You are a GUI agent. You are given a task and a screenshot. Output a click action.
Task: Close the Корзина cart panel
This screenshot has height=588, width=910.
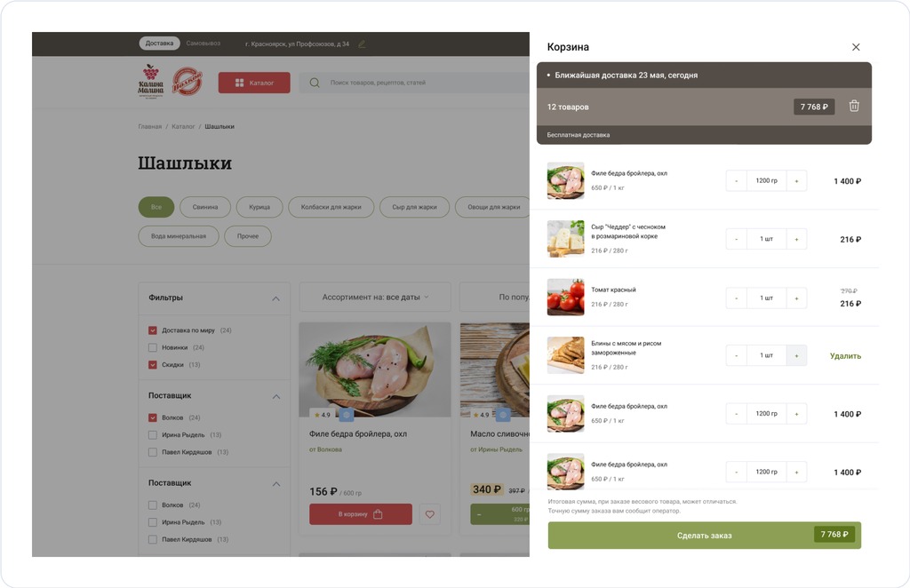(x=856, y=47)
